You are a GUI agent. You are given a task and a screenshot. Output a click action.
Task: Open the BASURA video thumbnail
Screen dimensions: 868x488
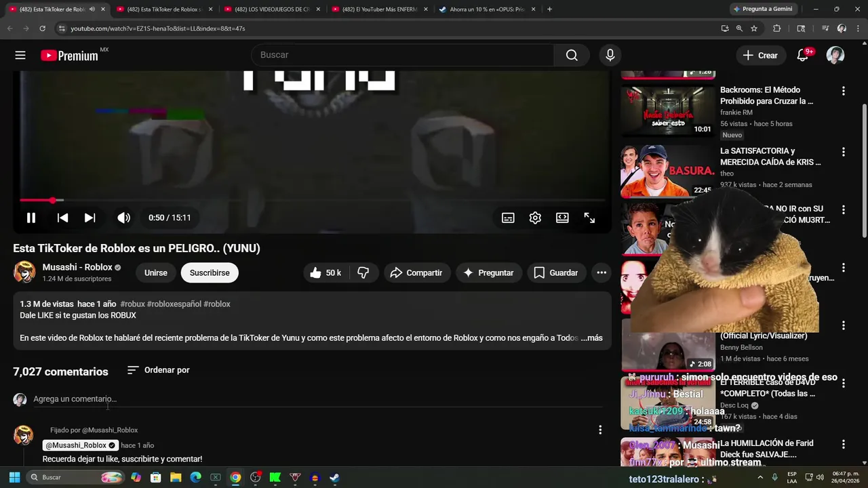pos(668,171)
